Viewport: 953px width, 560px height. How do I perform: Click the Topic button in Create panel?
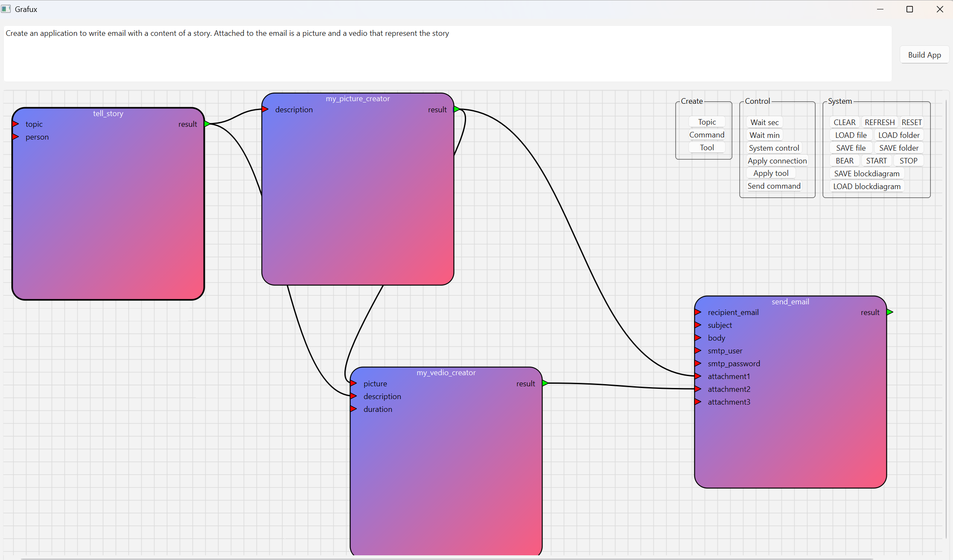pyautogui.click(x=707, y=122)
